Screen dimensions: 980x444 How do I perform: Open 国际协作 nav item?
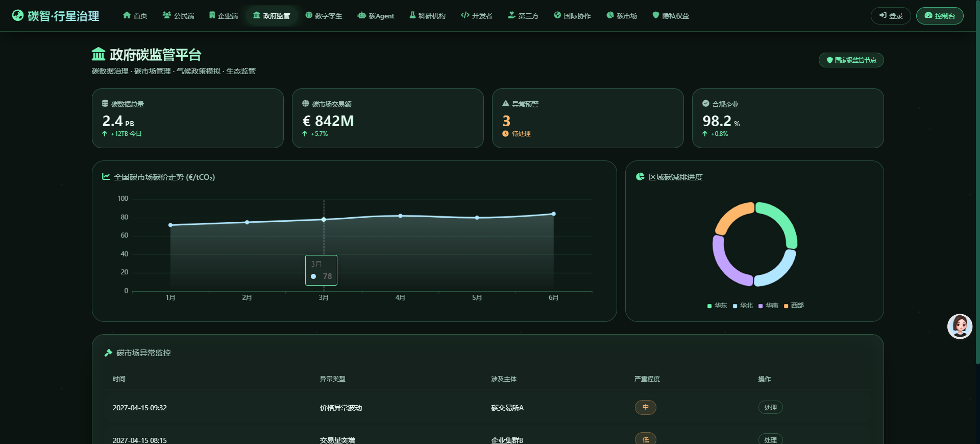[x=572, y=16]
